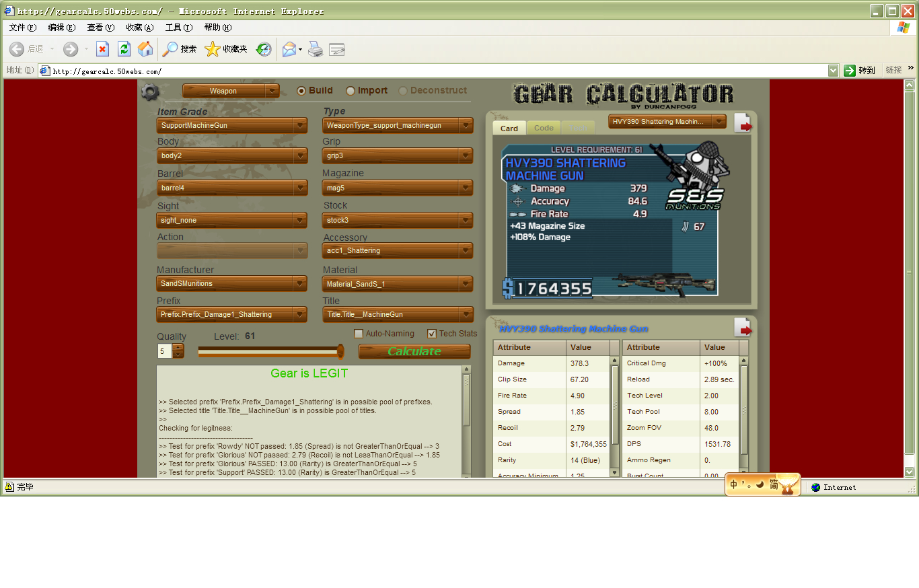Click export icon above the weapon card

coord(743,123)
